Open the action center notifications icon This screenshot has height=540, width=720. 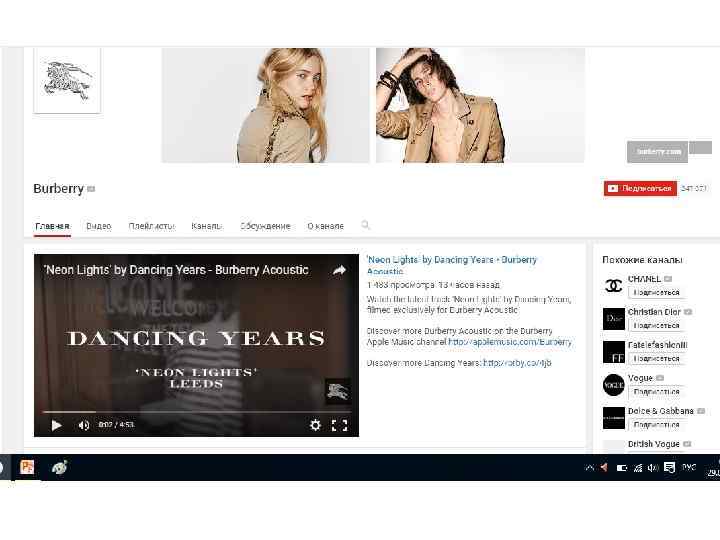tap(669, 468)
